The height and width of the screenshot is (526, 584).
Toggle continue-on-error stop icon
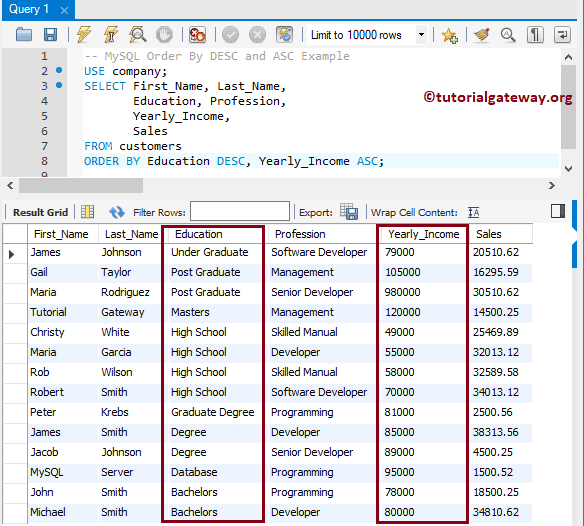click(x=197, y=35)
